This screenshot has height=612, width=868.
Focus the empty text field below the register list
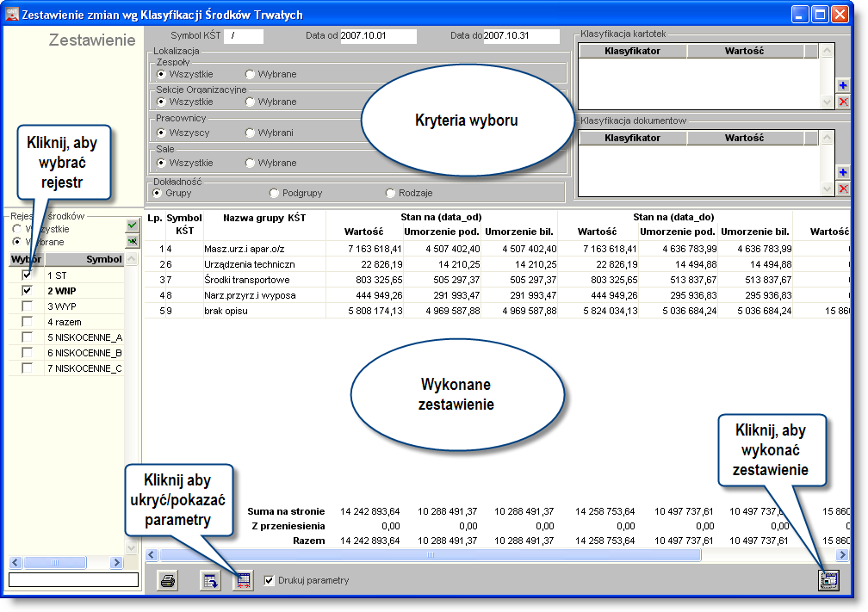[74, 579]
